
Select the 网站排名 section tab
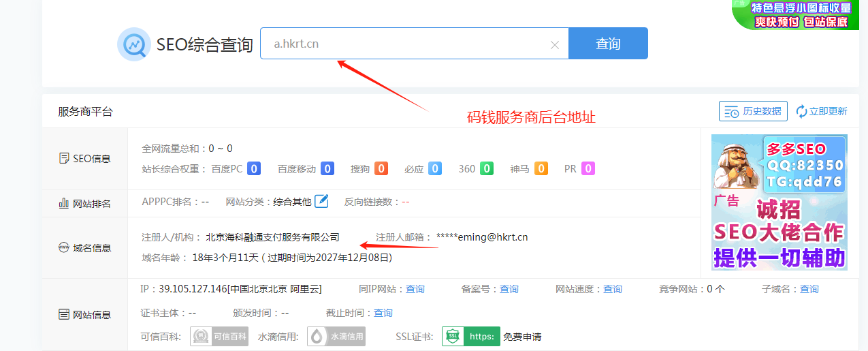point(84,203)
